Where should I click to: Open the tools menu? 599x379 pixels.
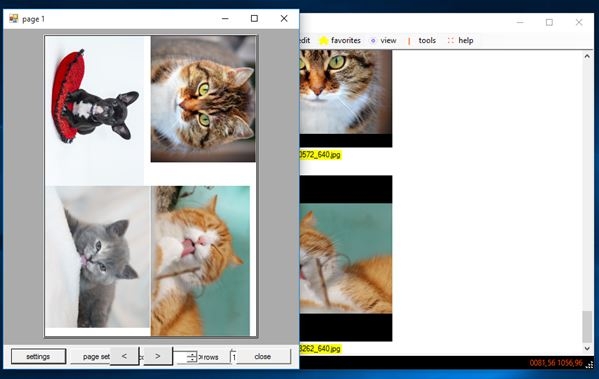[x=427, y=40]
